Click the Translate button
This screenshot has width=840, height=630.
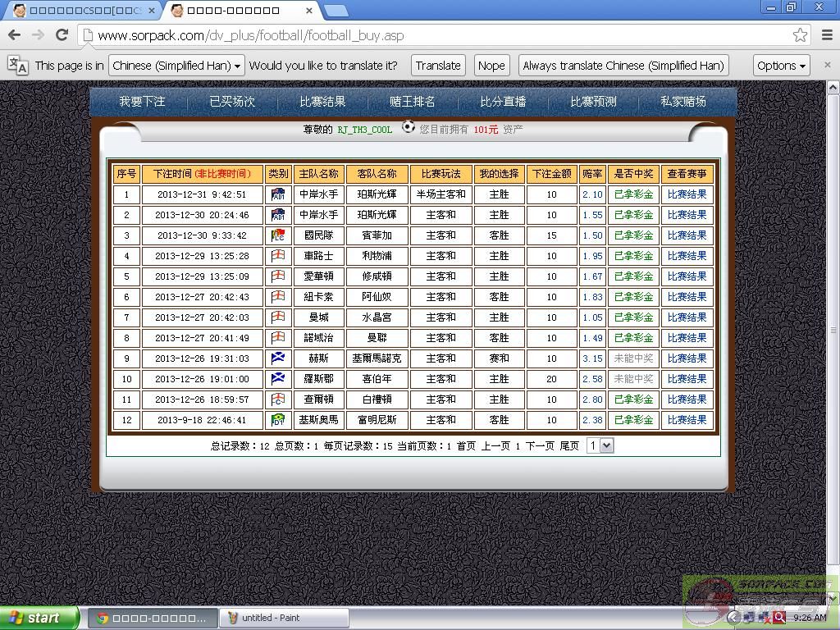437,66
